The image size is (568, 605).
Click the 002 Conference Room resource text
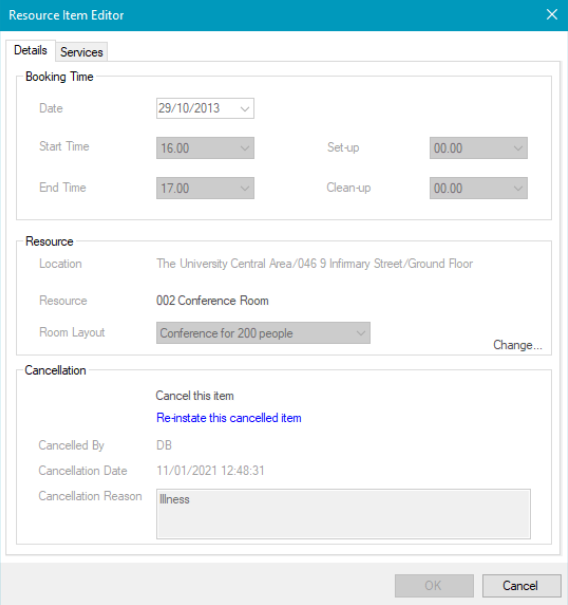coord(212,301)
